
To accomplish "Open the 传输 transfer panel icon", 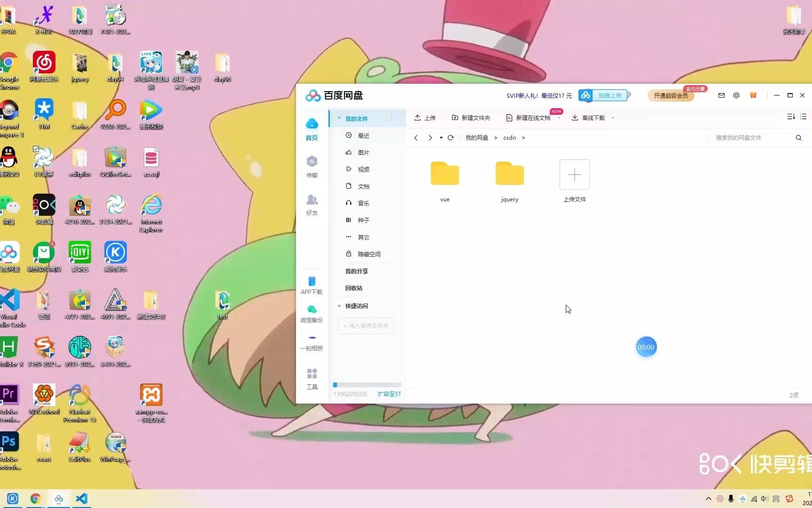I will point(312,167).
